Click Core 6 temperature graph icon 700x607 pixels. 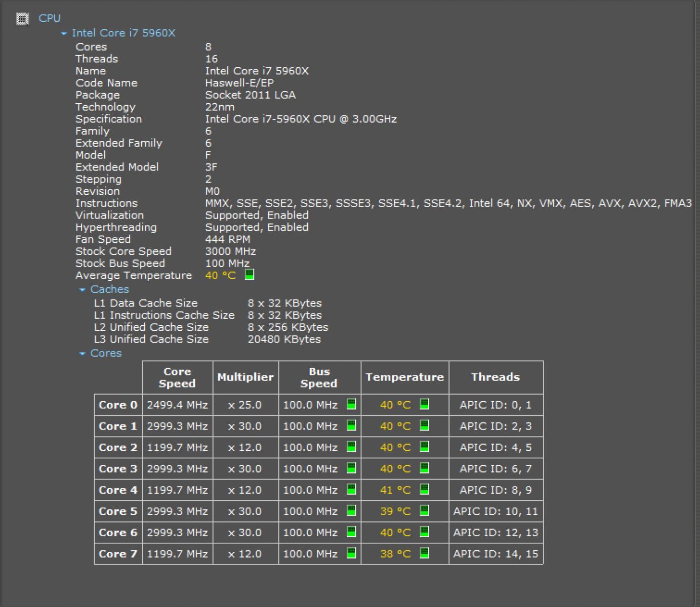pos(425,532)
